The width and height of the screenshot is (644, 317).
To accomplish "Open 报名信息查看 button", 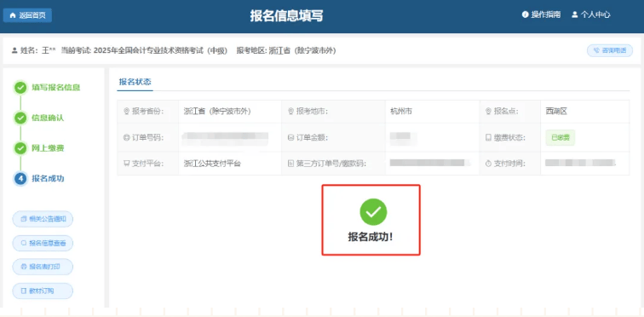I will coord(43,243).
